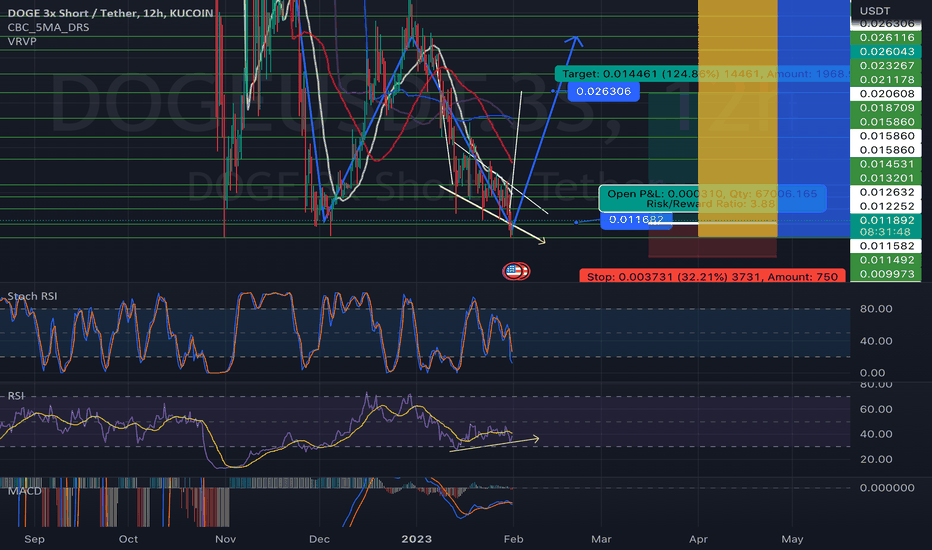
Task: Click the Apr label on time axis
Action: coord(698,539)
